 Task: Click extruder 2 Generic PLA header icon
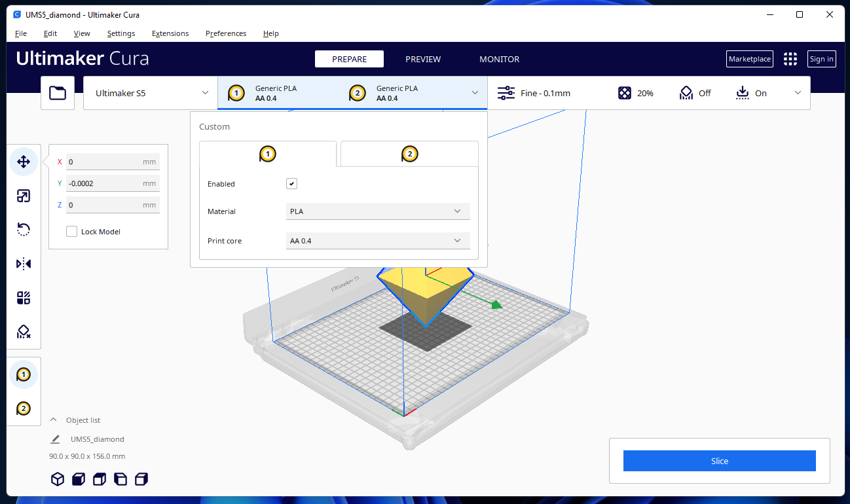(357, 93)
